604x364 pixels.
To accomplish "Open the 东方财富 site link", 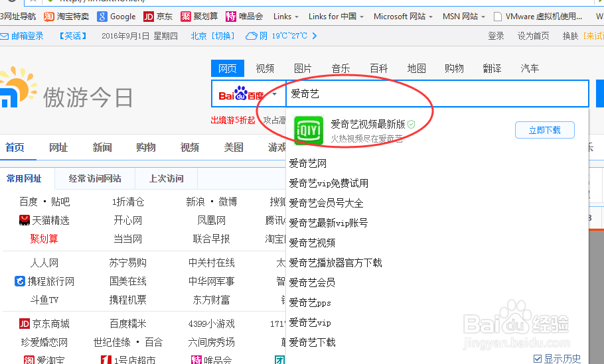I will [212, 300].
